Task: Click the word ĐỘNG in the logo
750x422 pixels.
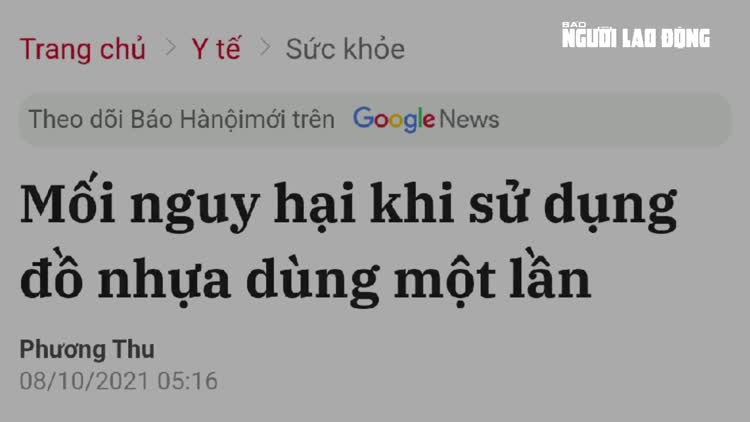Action: point(685,38)
